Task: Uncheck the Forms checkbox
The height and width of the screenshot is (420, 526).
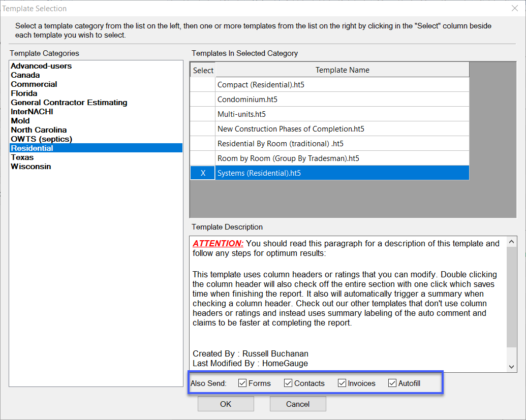Action: 242,383
